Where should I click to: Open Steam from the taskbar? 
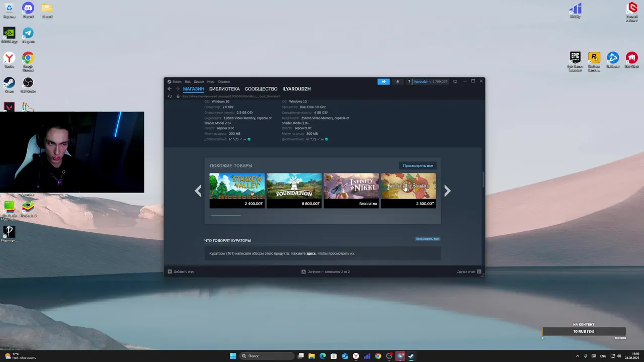click(x=411, y=356)
